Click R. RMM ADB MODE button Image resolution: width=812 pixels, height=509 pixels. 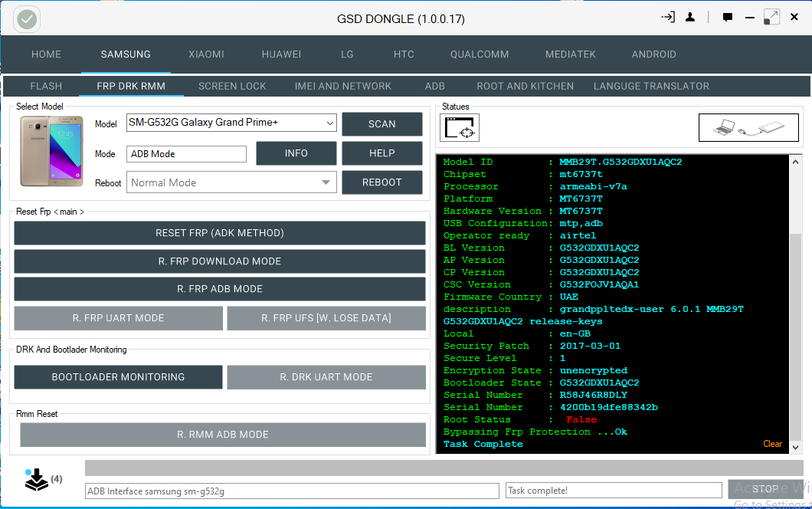[x=223, y=435]
